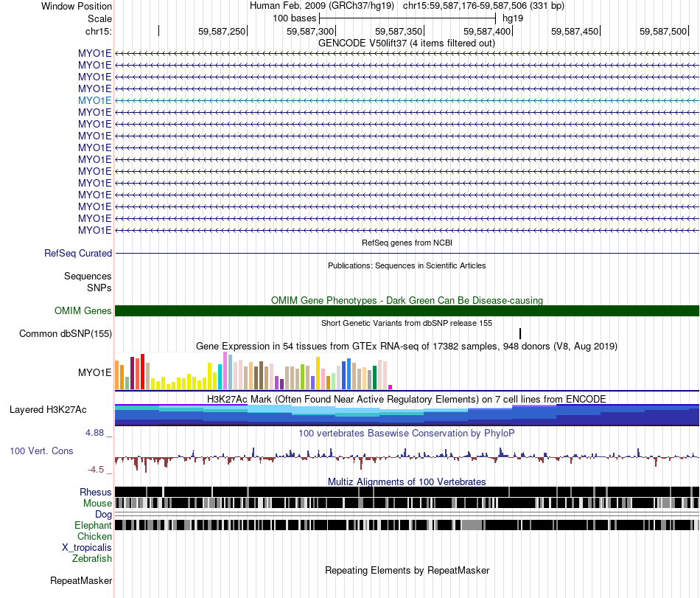Click the 100 Vert. Cons label

pos(41,451)
